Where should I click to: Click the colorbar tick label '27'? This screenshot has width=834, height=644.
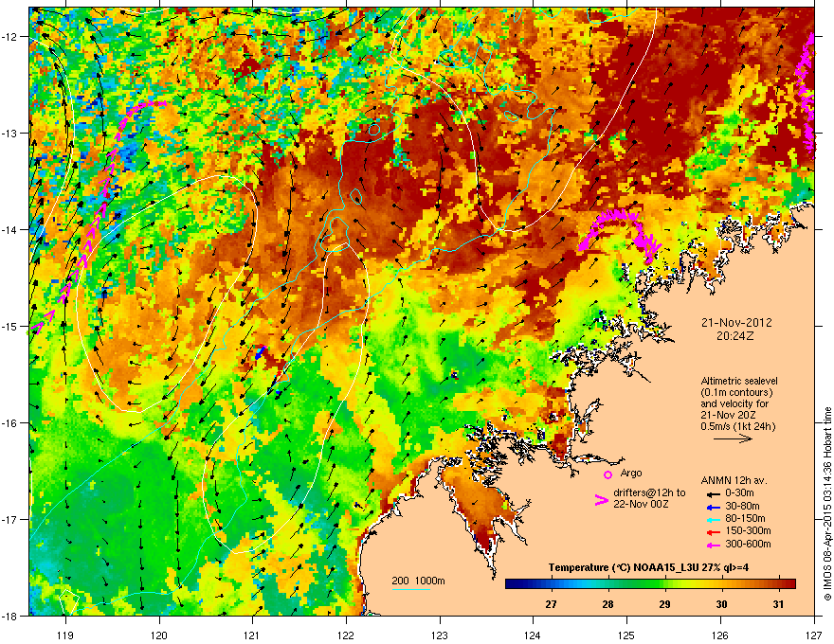551,604
